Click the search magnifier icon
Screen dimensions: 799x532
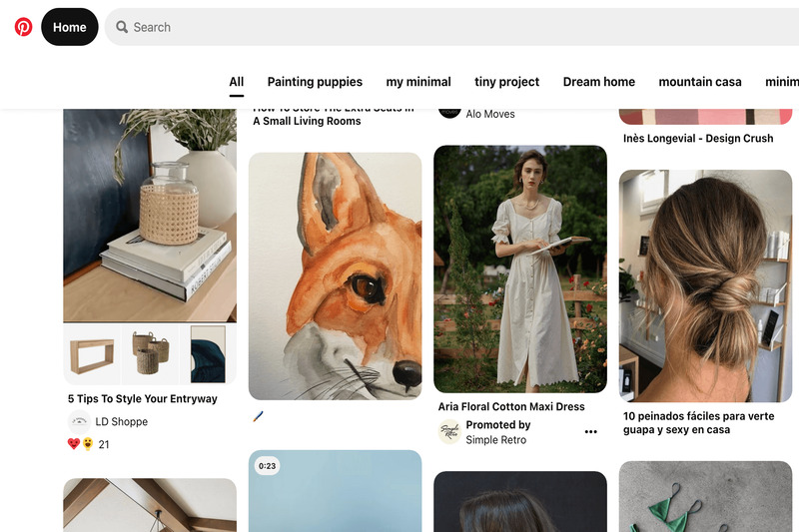click(121, 27)
